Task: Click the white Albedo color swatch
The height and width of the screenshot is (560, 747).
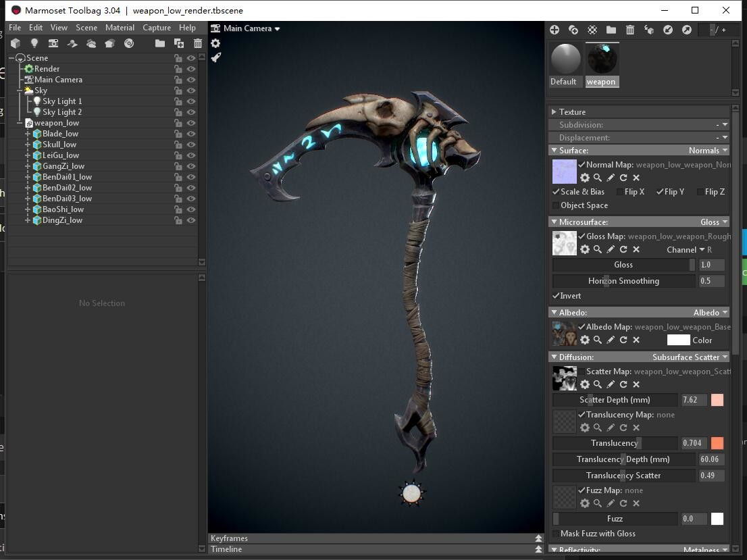Action: 677,340
